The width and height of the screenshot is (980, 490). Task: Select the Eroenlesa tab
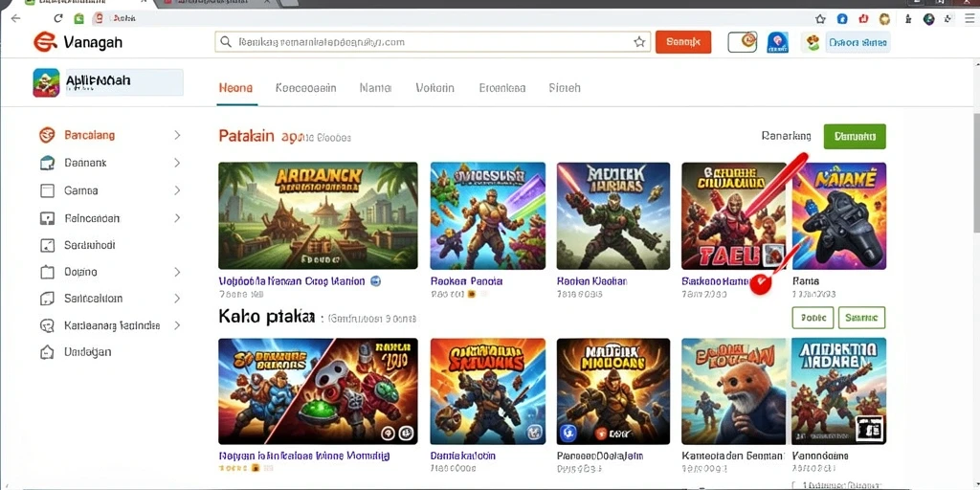[x=501, y=88]
